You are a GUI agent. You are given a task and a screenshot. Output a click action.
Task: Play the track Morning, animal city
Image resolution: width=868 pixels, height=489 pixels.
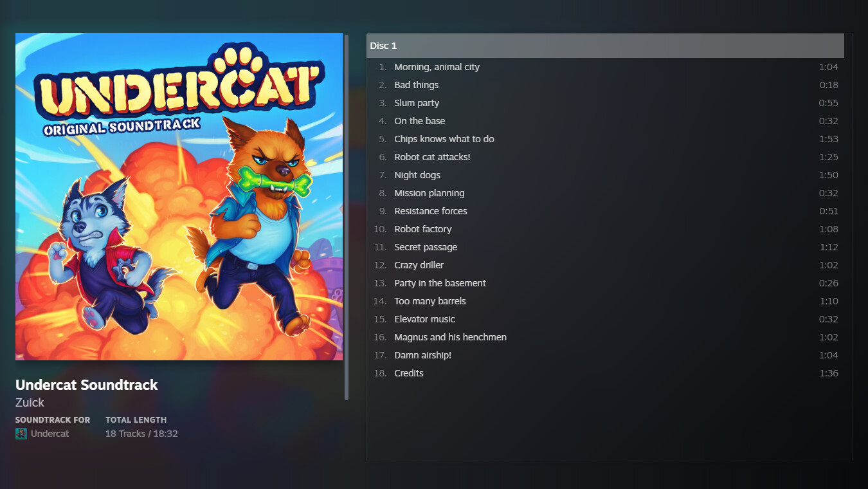437,66
